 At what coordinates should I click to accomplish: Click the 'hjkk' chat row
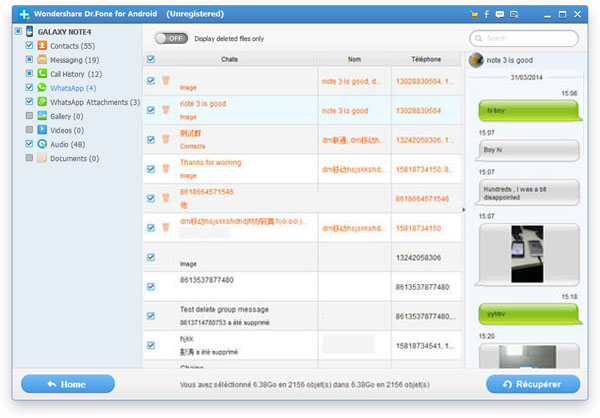tap(302, 345)
